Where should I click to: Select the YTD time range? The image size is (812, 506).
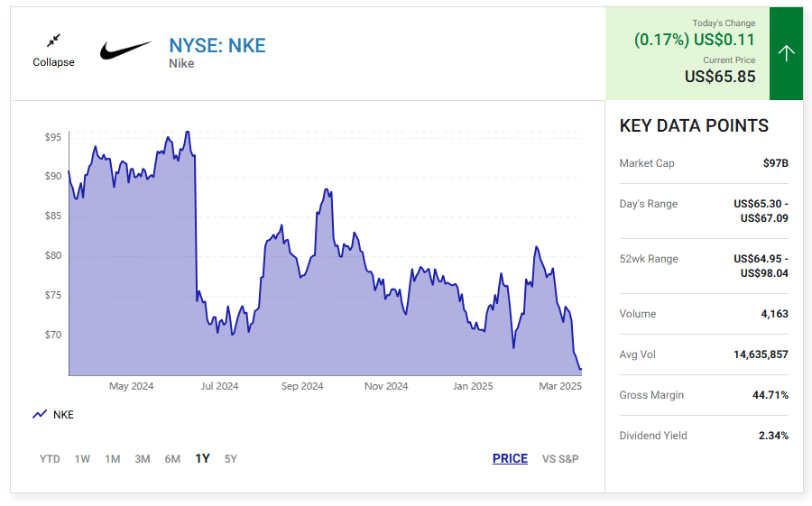tap(50, 459)
